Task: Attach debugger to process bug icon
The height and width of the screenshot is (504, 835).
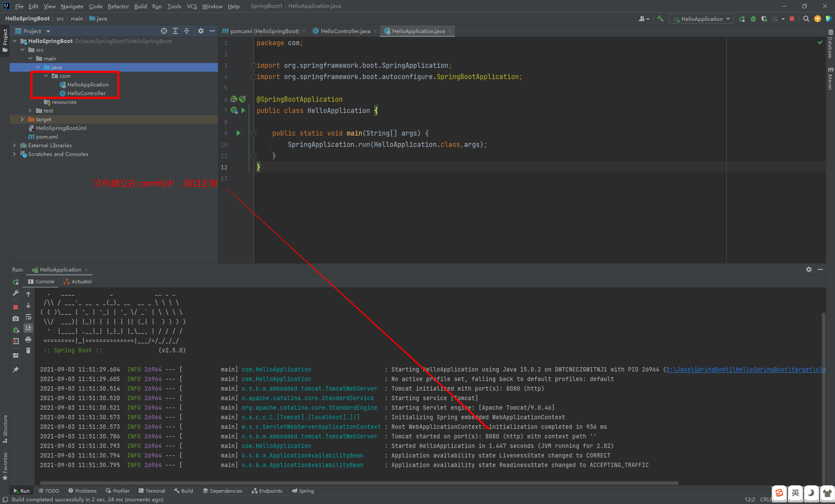Action: [16, 330]
